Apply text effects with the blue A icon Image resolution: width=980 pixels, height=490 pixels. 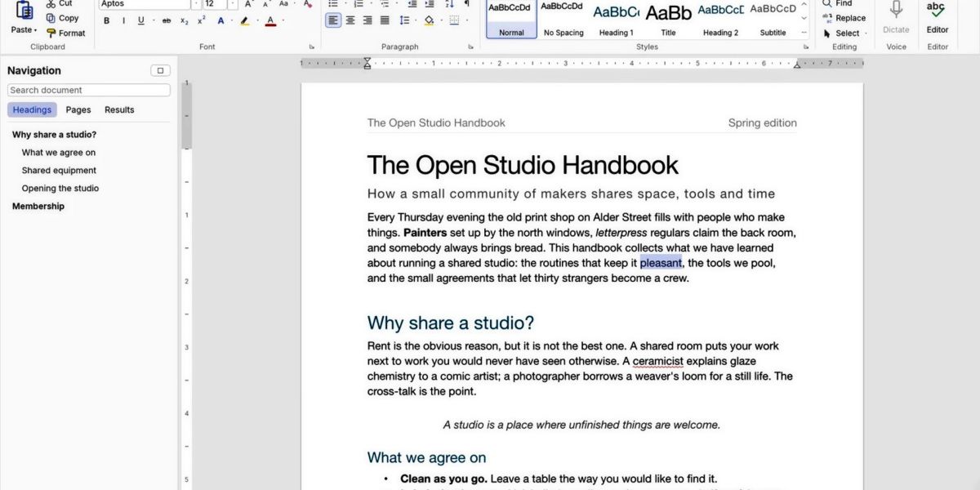pyautogui.click(x=220, y=20)
